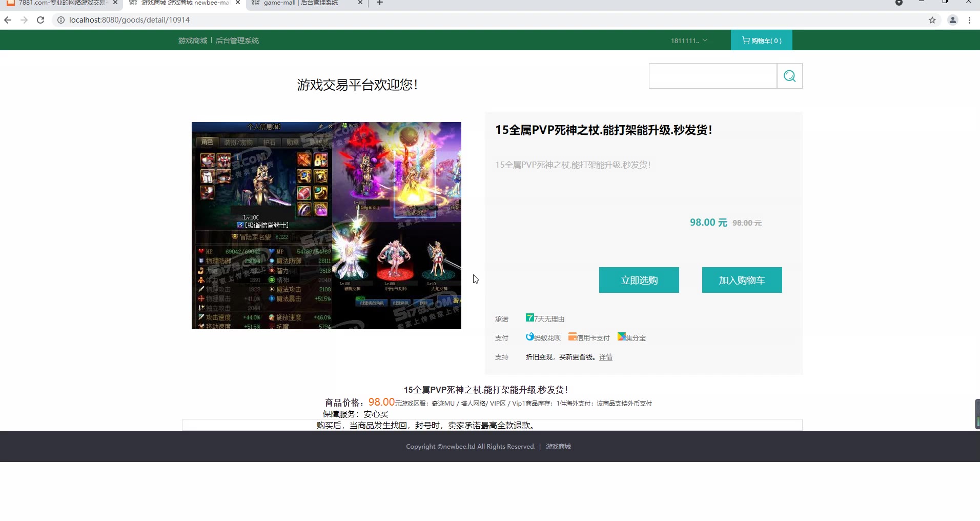Close the game-mall 后台管理系统 tab
Image resolution: width=980 pixels, height=521 pixels.
point(360,3)
